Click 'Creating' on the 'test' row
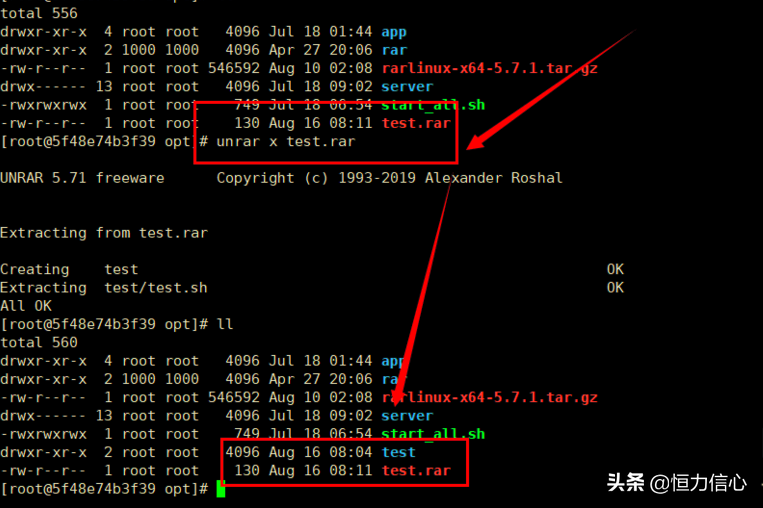This screenshot has width=763, height=508. tap(35, 270)
